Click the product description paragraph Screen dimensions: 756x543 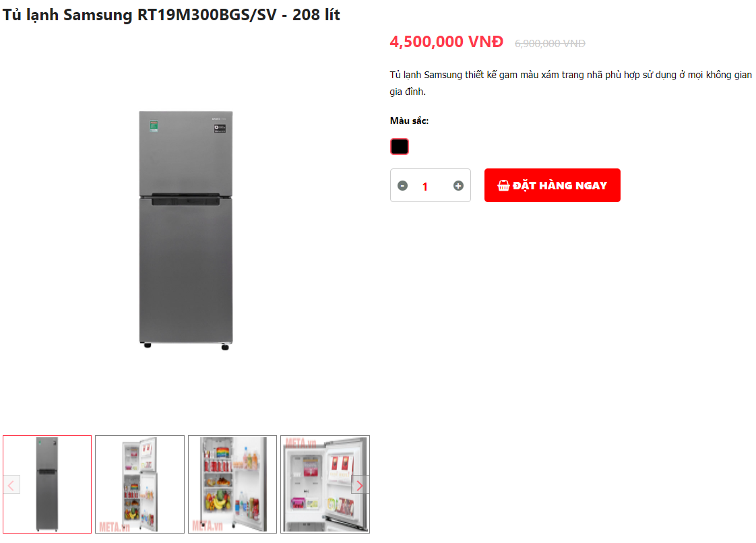click(571, 83)
